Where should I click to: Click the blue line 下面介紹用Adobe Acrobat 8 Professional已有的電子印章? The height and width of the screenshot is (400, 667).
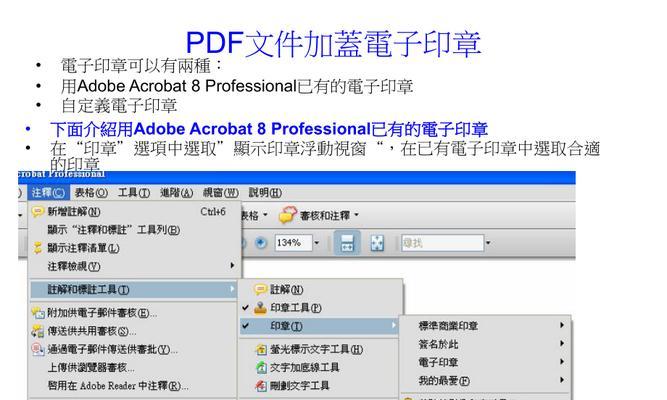pyautogui.click(x=269, y=129)
